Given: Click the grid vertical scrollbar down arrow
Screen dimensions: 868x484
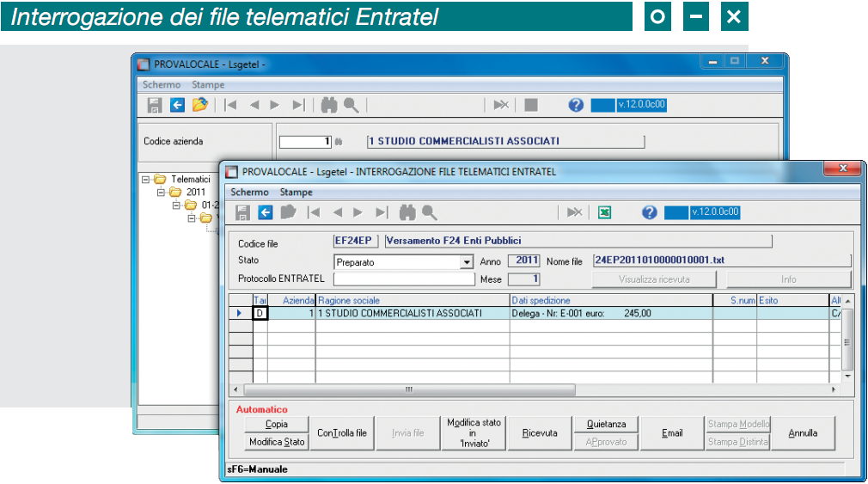Looking at the screenshot, I should click(847, 377).
